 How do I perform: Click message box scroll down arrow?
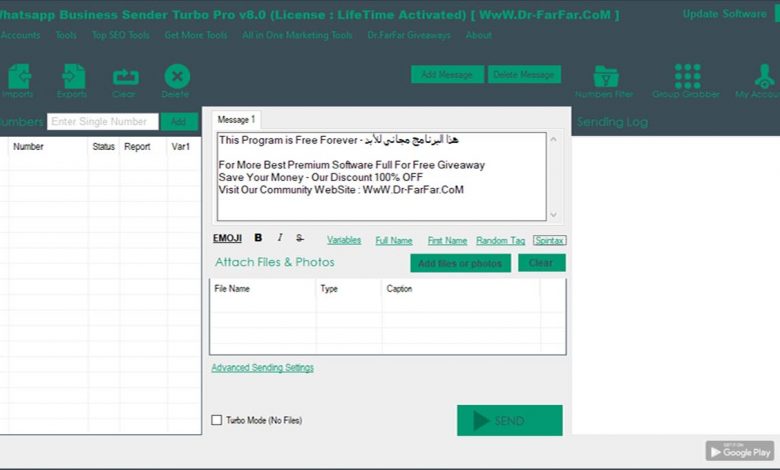(554, 215)
